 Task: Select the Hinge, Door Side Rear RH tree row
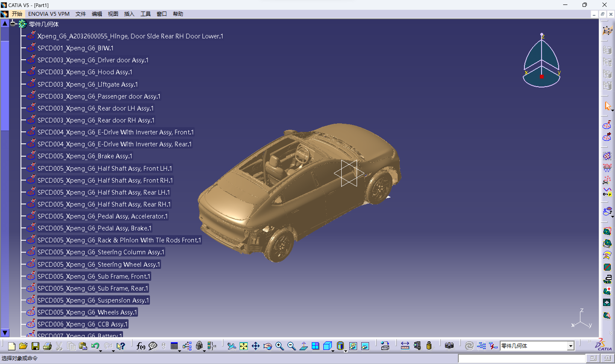pyautogui.click(x=130, y=36)
